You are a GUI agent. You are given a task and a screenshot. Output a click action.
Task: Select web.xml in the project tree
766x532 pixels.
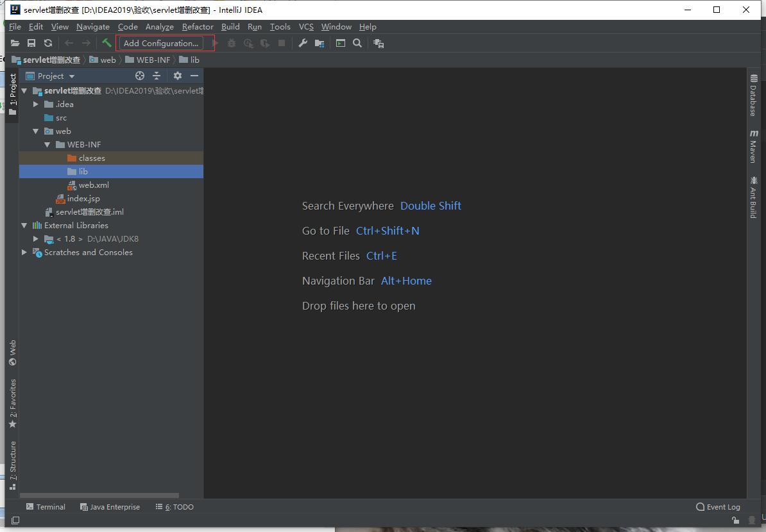coord(94,185)
